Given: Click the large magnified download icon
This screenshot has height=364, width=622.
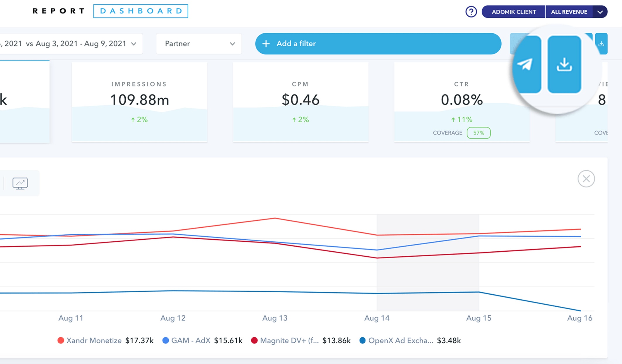Looking at the screenshot, I should (564, 64).
